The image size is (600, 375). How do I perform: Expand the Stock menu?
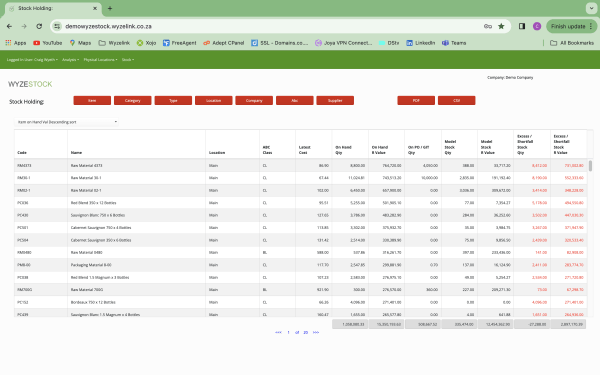tap(128, 60)
